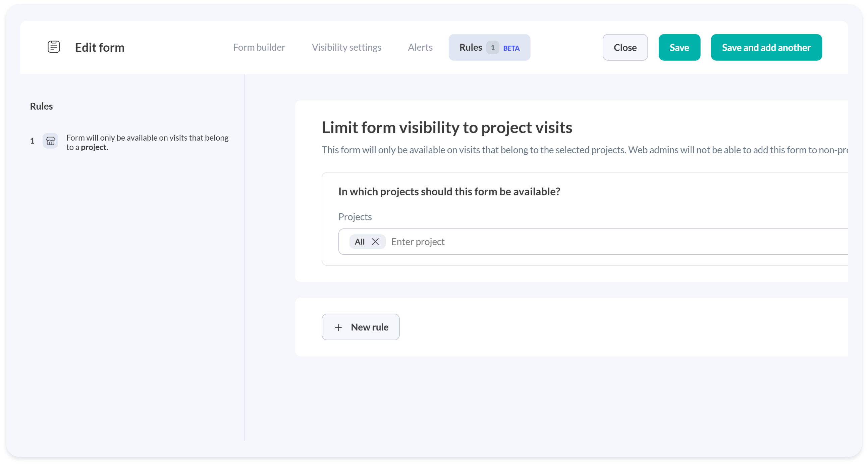Switch to Visibility settings tab
868x465 pixels.
pos(346,47)
